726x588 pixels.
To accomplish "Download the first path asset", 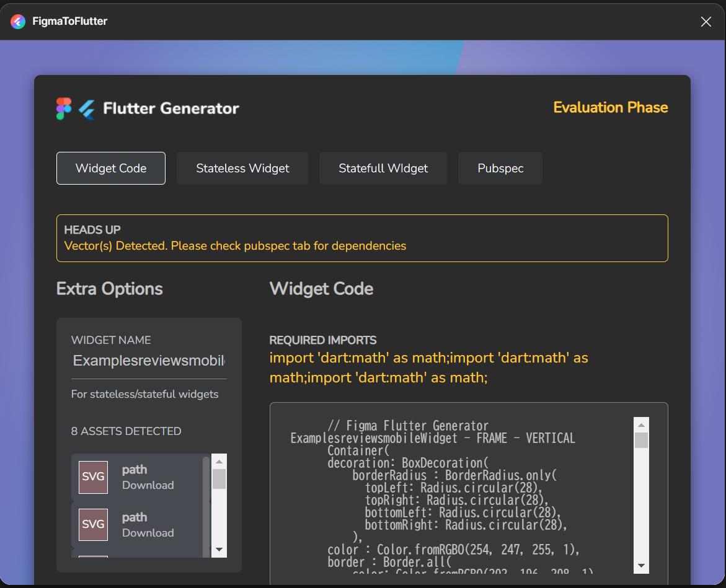I will coord(148,485).
